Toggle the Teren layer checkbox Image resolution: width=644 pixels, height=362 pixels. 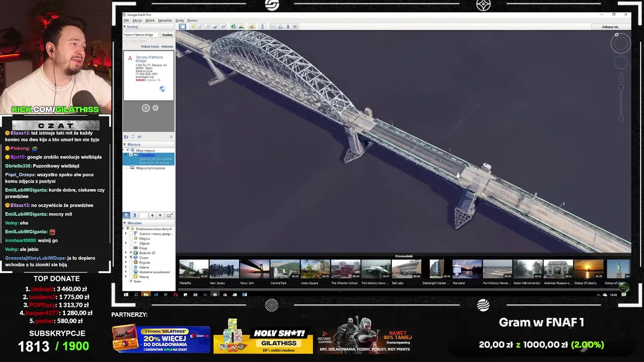click(x=131, y=281)
